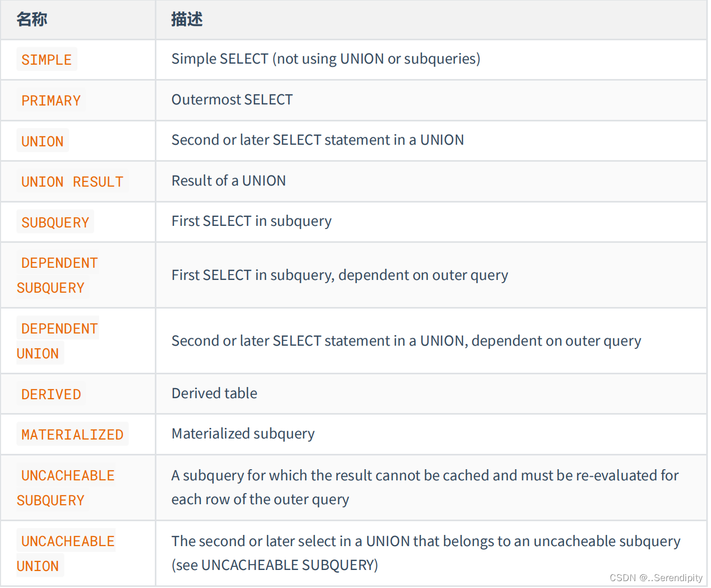Click the SUBQUERY code tag
The width and height of the screenshot is (711, 588).
click(x=55, y=222)
